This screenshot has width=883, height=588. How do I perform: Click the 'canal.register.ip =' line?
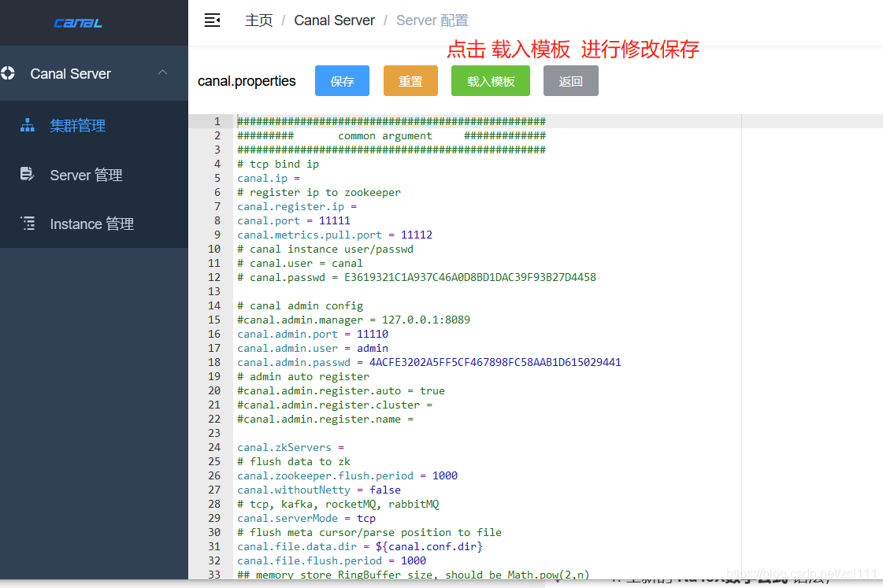[297, 206]
